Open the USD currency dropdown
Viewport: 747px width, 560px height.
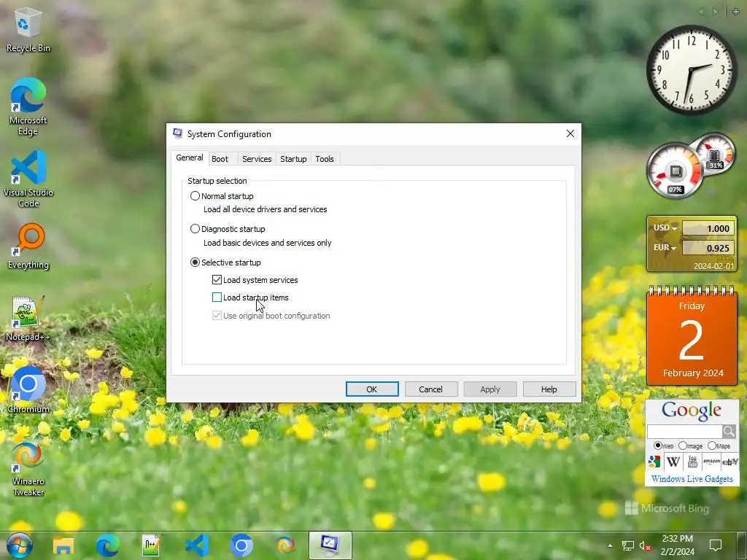pos(665,228)
